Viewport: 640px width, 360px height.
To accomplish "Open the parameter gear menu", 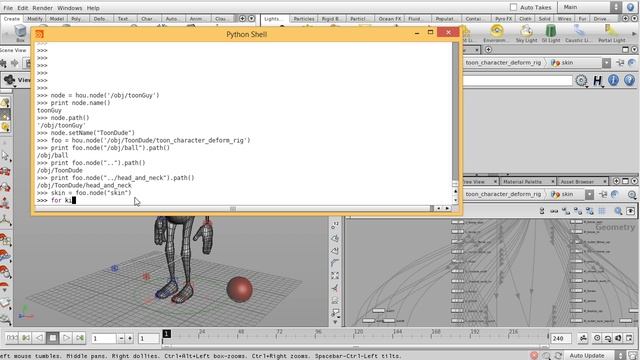I will (x=581, y=80).
